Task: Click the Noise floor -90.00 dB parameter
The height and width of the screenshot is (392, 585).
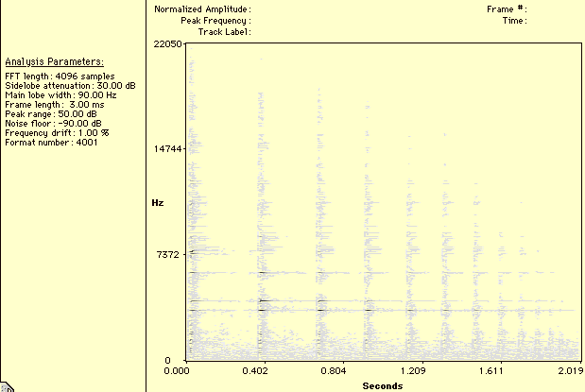Action: tap(53, 123)
